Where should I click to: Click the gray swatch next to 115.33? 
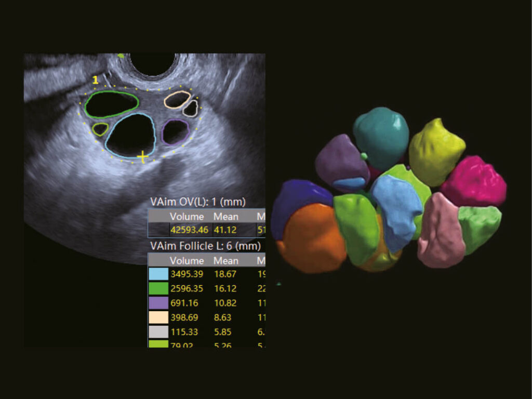[158, 332]
